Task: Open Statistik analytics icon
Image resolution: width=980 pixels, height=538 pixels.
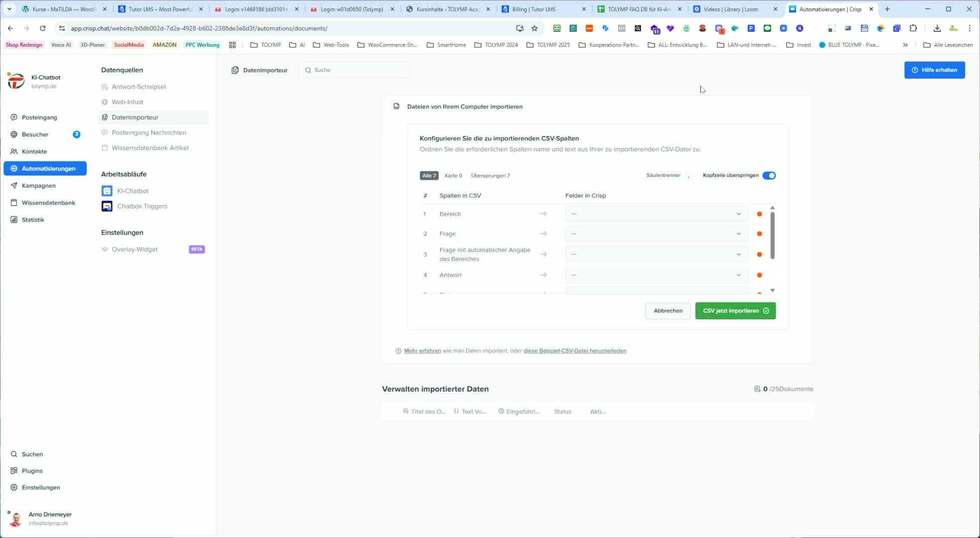Action: 14,220
